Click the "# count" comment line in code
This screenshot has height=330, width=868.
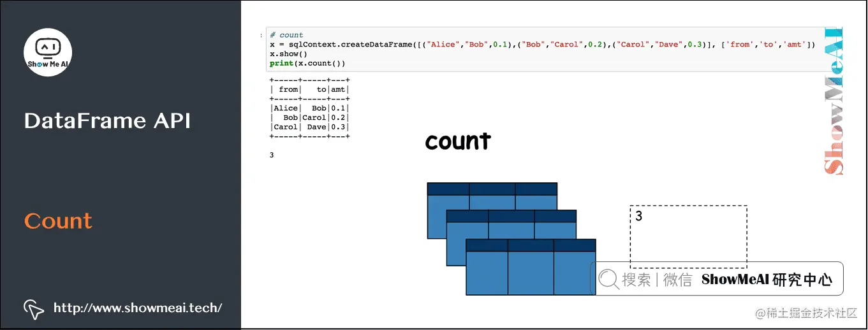point(286,35)
